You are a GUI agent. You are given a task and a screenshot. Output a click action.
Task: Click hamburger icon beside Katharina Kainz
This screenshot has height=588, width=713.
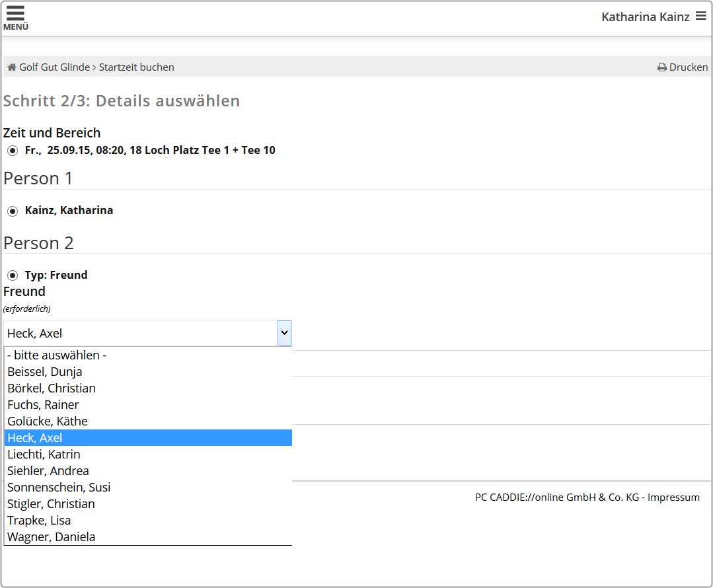coord(700,16)
